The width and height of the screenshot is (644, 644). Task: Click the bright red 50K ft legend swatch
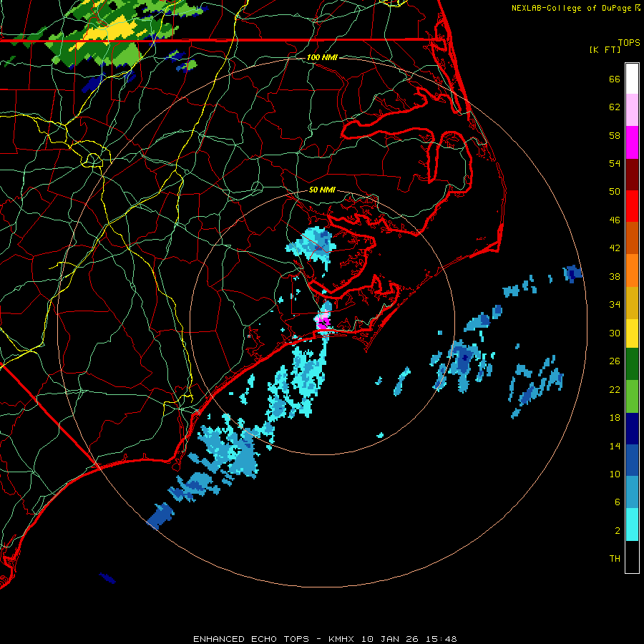pyautogui.click(x=632, y=206)
